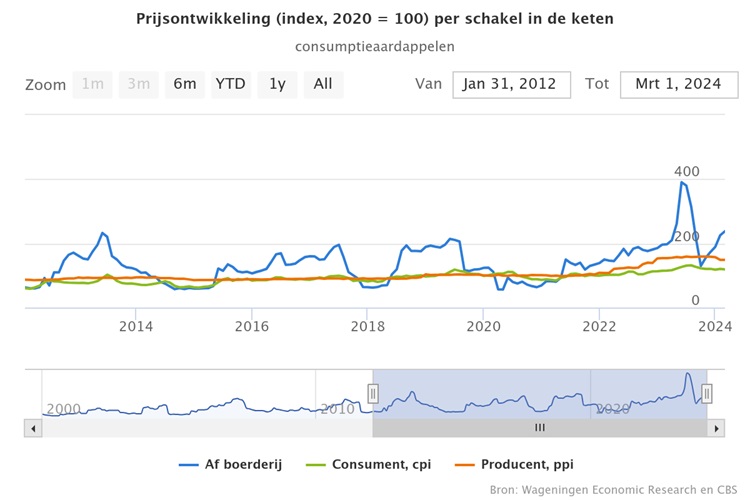Click the grip lines on the scrollbar thumb

(x=540, y=427)
